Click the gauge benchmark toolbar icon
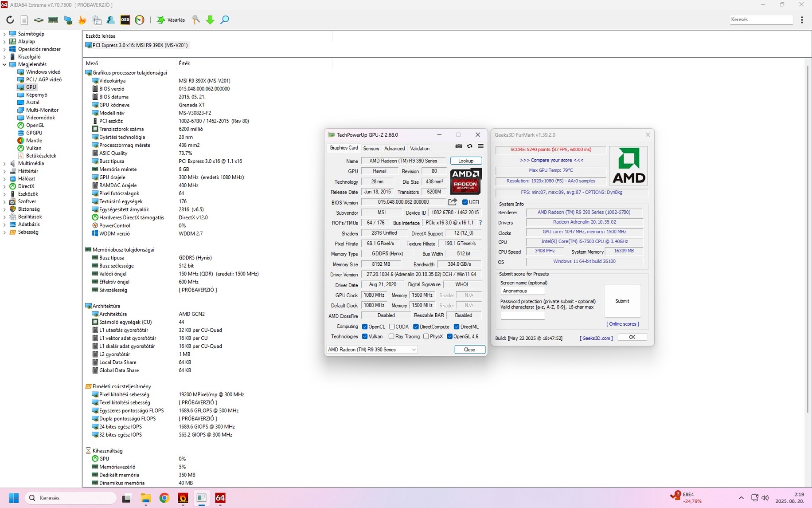 point(140,20)
